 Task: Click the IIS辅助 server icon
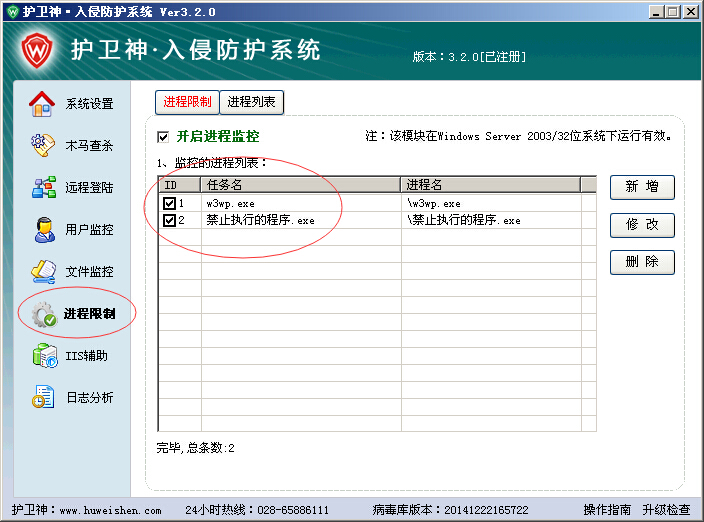(44, 355)
